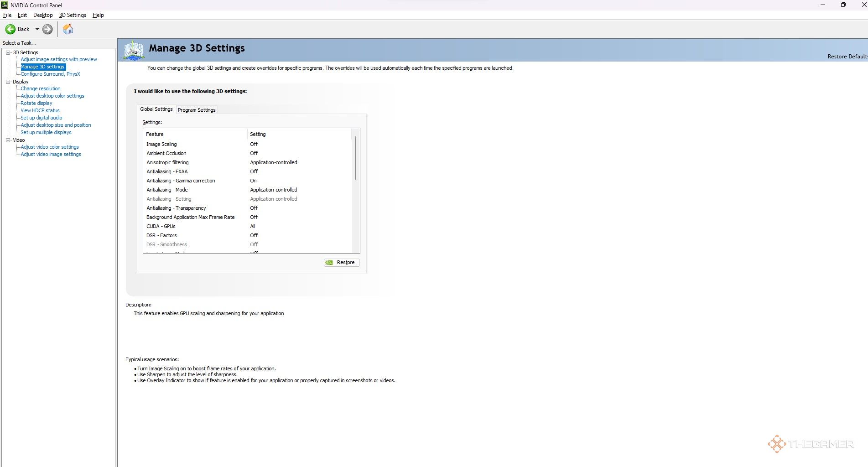Screen dimensions: 868x467
Task: Collapse the Video tree node
Action: (x=8, y=140)
